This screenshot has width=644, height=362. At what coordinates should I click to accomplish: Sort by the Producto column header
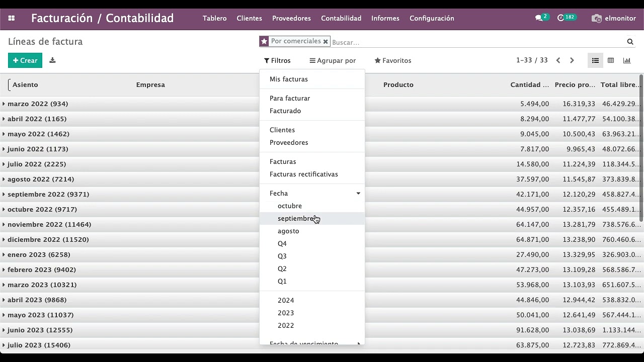point(398,84)
